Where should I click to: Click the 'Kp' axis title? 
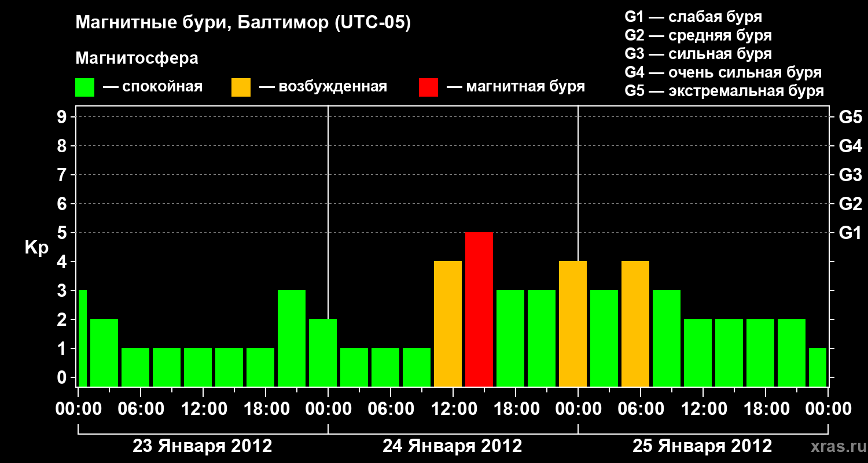(x=36, y=248)
